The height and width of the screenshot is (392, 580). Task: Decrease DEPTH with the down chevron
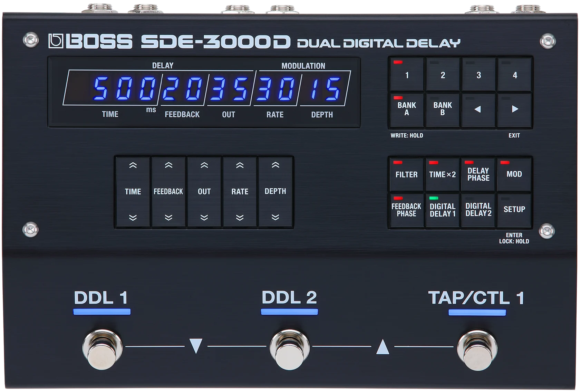point(275,218)
